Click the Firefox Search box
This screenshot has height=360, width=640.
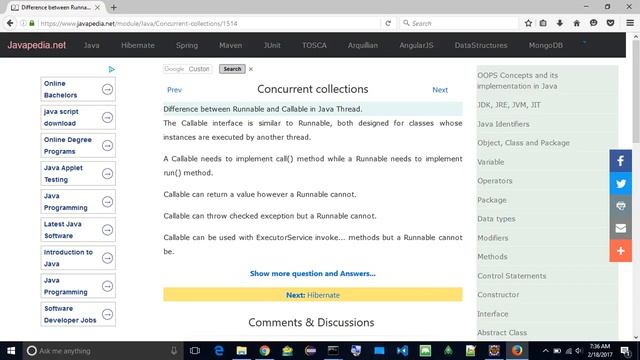pos(459,23)
